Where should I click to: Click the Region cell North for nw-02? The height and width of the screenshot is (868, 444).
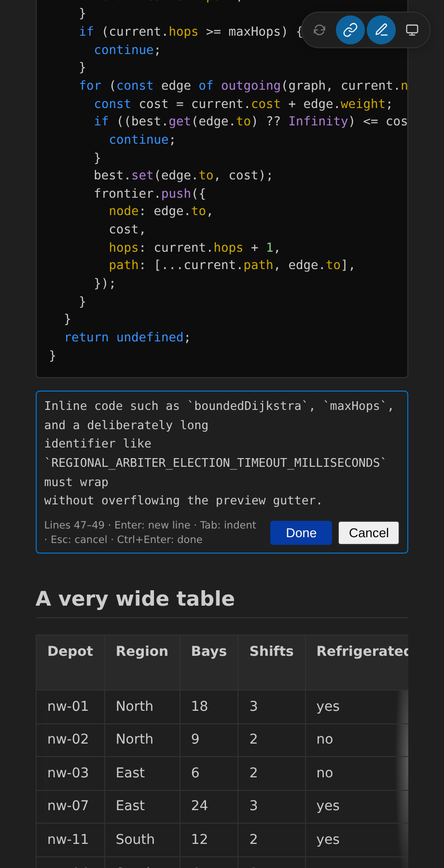click(142, 739)
